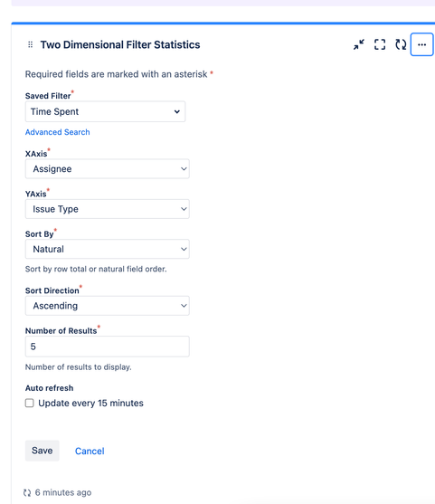
Task: Follow the Advanced Search link
Action: pyautogui.click(x=58, y=132)
